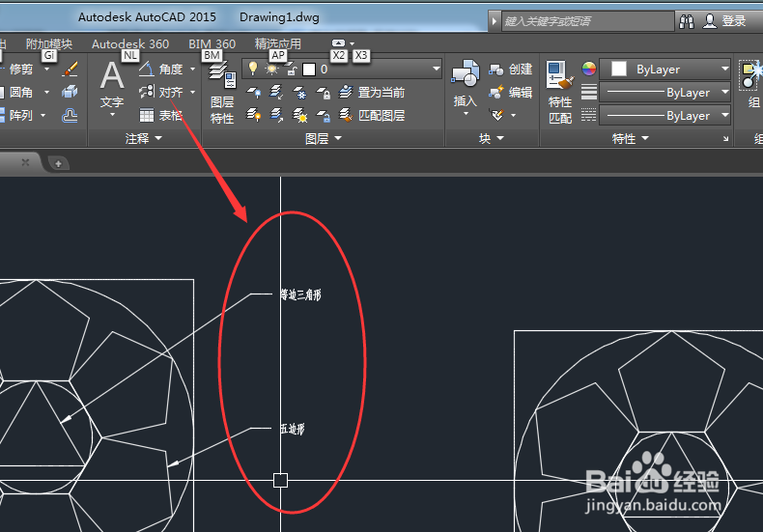Viewport: 763px width, 532px height.
Task: Click the Explode tool icon
Action: pyautogui.click(x=70, y=92)
